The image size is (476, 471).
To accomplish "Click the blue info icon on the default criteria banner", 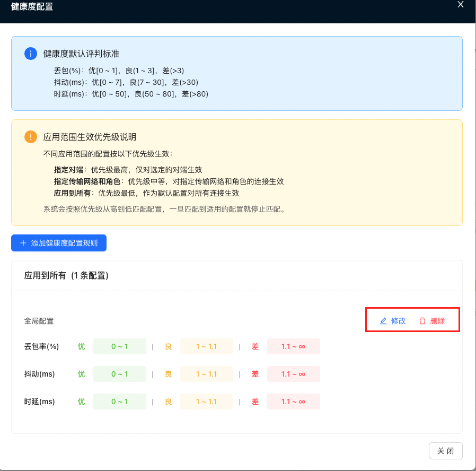I will [30, 54].
